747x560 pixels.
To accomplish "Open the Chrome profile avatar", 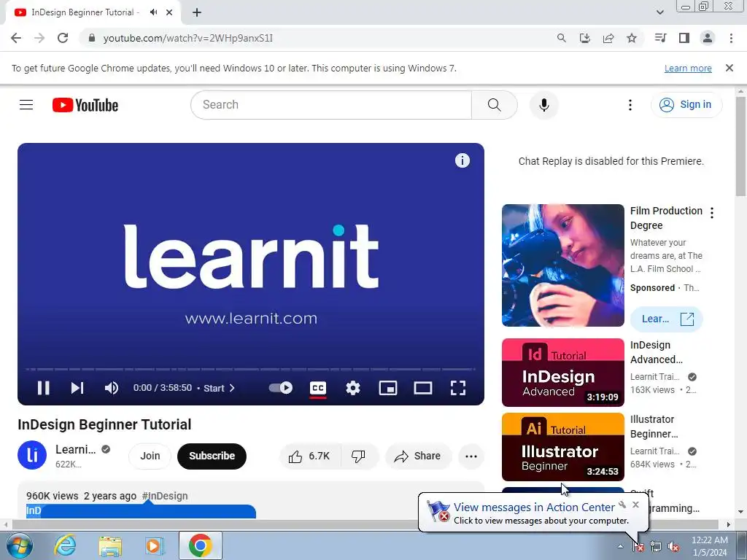I will (x=708, y=38).
